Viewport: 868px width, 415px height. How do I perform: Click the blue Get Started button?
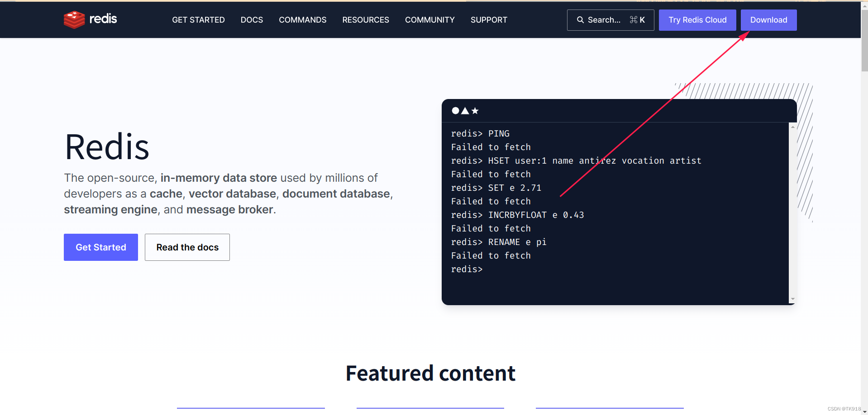[x=101, y=247]
